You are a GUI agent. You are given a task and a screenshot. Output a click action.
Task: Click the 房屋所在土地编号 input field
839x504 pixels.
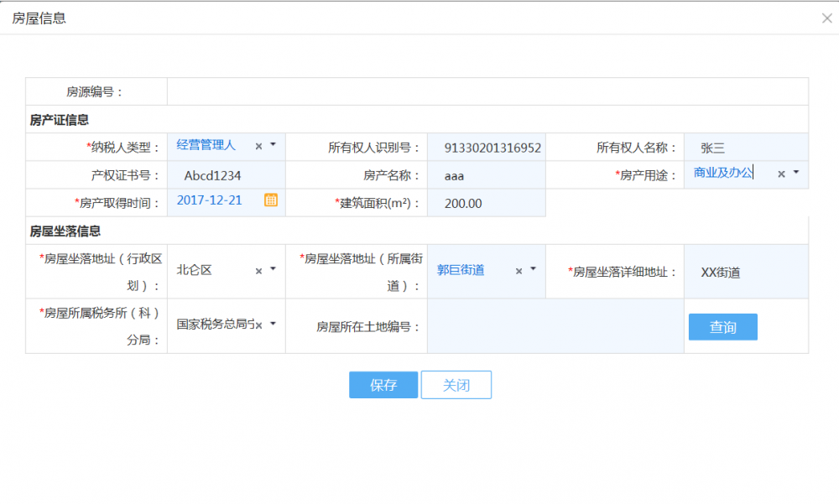[x=555, y=326]
